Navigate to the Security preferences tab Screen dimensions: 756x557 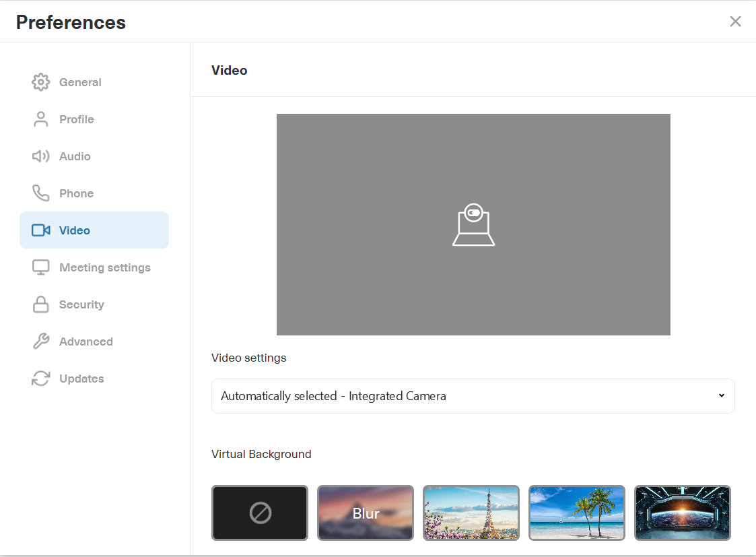81,304
